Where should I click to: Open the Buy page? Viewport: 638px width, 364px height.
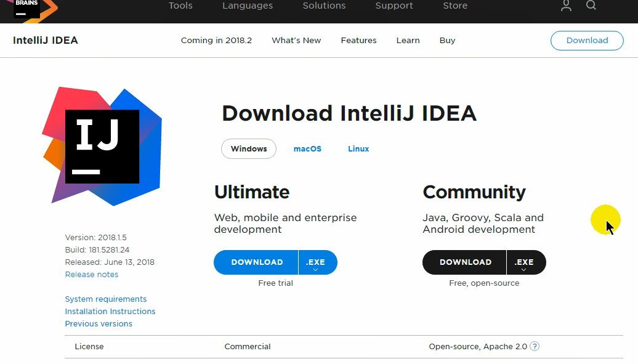tap(447, 40)
